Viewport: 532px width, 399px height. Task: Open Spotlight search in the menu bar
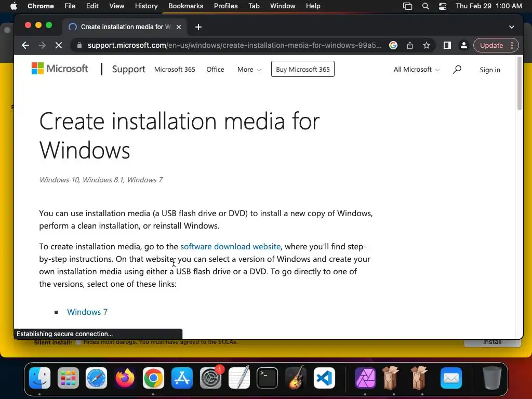point(425,6)
